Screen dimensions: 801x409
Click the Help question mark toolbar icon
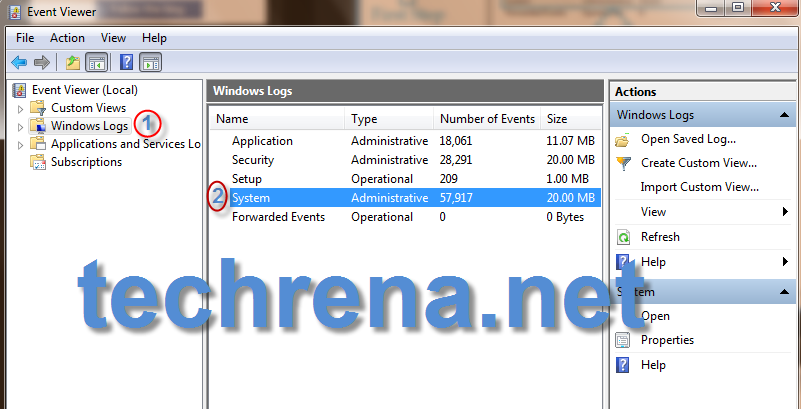126,63
